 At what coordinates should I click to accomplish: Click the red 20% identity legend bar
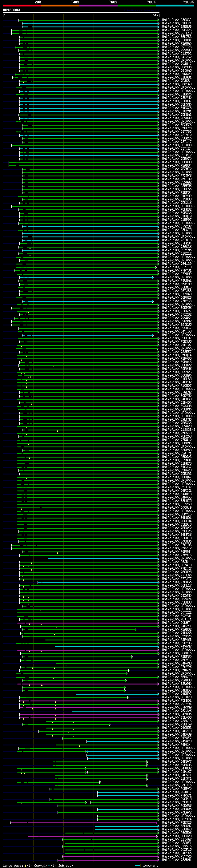22,6
